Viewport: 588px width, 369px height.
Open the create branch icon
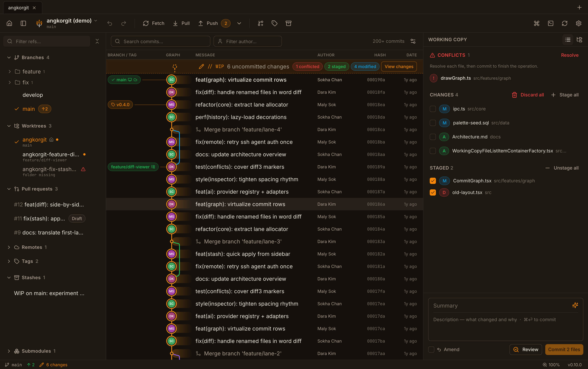coord(260,23)
